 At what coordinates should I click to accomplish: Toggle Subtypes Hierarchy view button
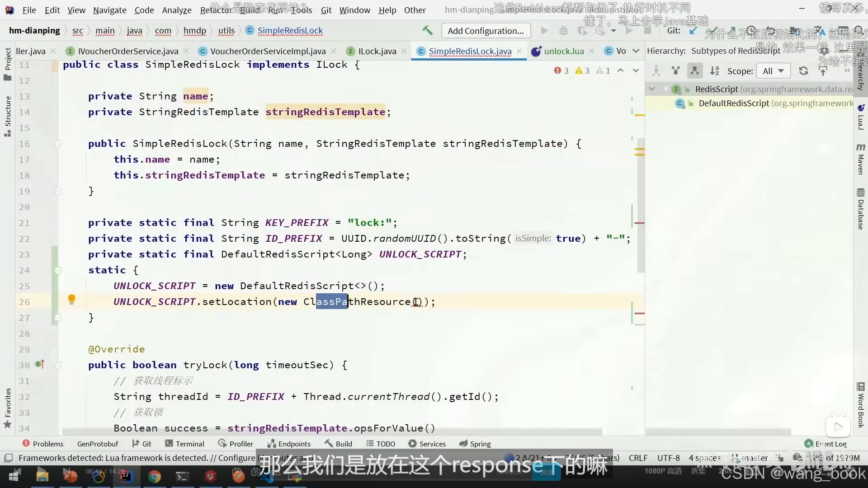point(695,71)
